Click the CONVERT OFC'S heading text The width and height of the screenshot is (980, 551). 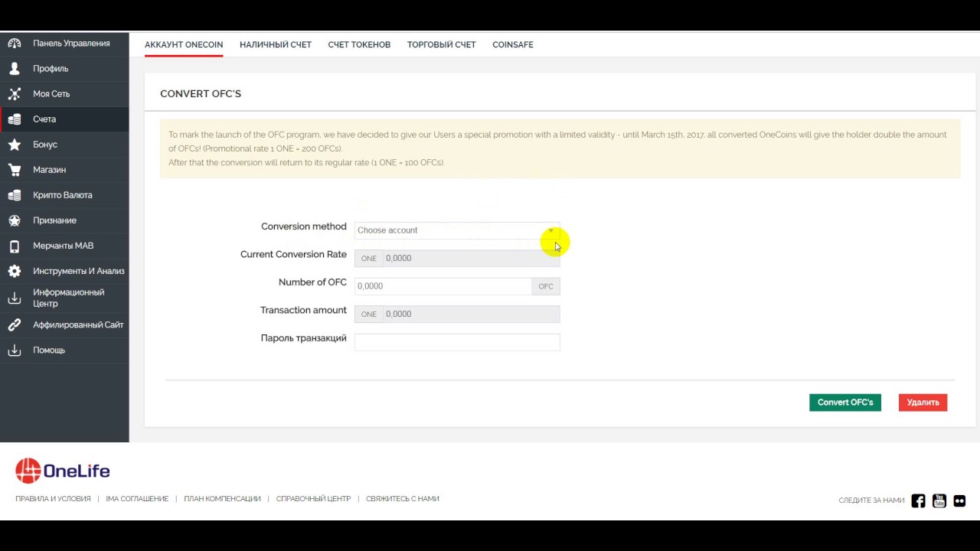click(x=201, y=93)
